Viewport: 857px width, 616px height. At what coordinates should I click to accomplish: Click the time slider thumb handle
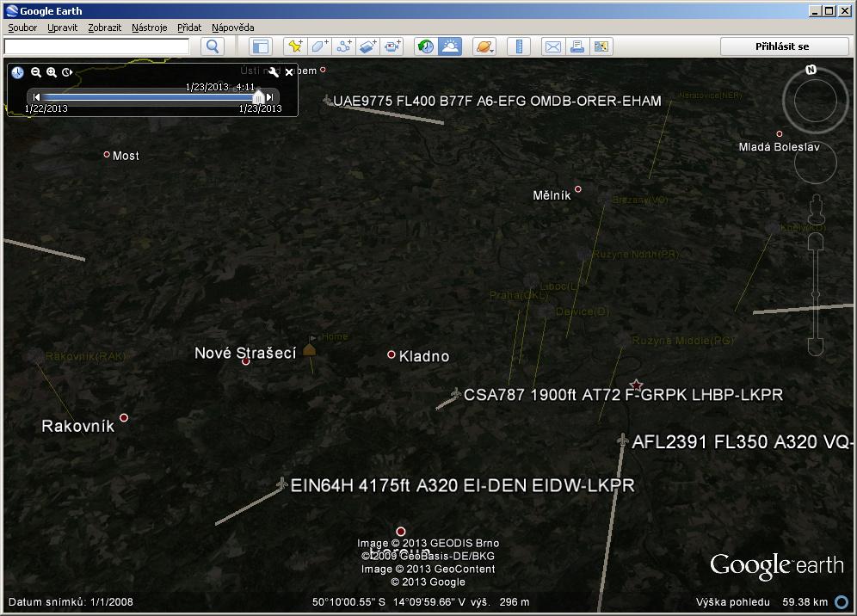258,97
